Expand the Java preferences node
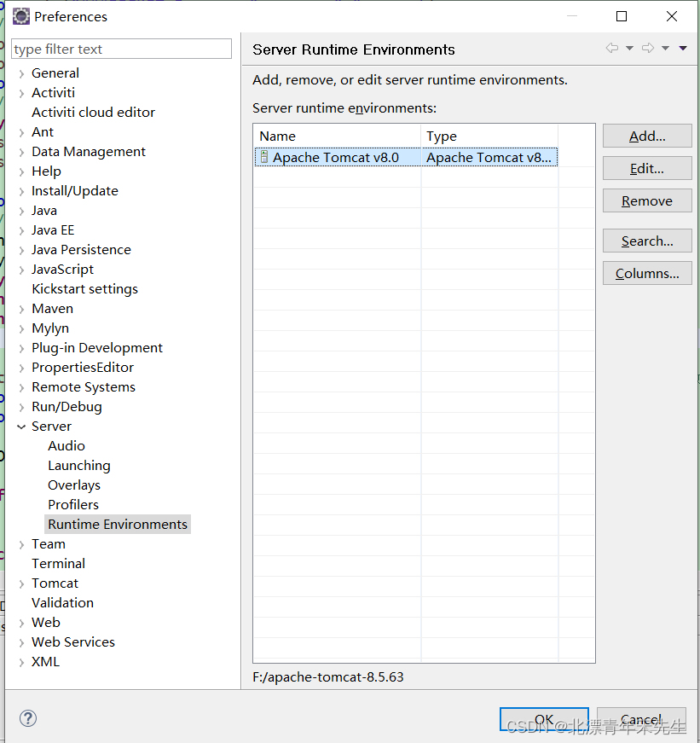 point(20,210)
